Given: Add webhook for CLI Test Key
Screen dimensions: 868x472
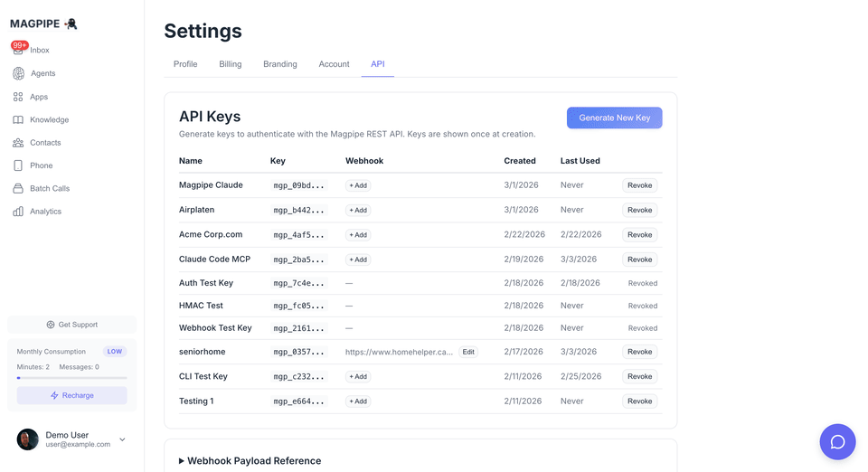Looking at the screenshot, I should [358, 376].
